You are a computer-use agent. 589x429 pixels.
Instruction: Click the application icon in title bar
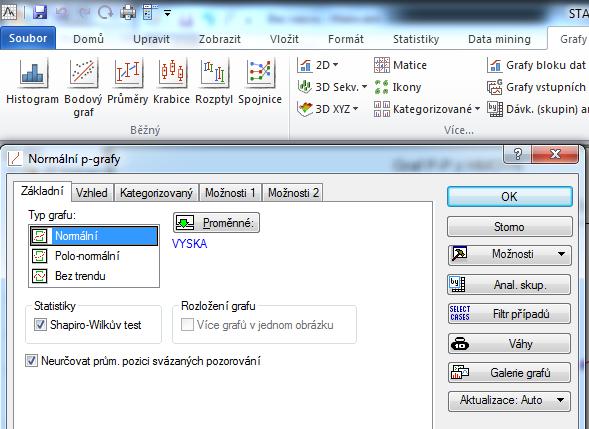tap(9, 12)
